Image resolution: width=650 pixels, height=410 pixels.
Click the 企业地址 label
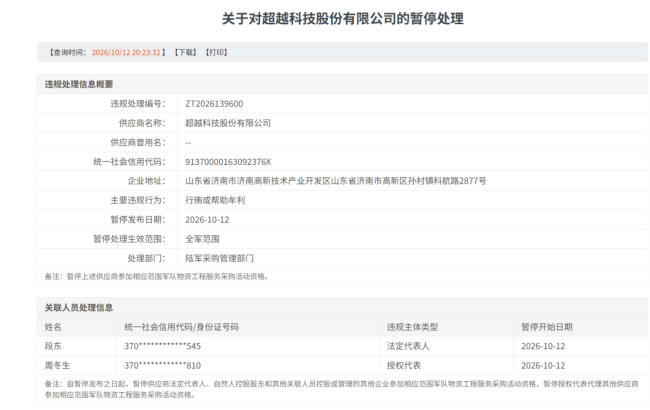(146, 181)
